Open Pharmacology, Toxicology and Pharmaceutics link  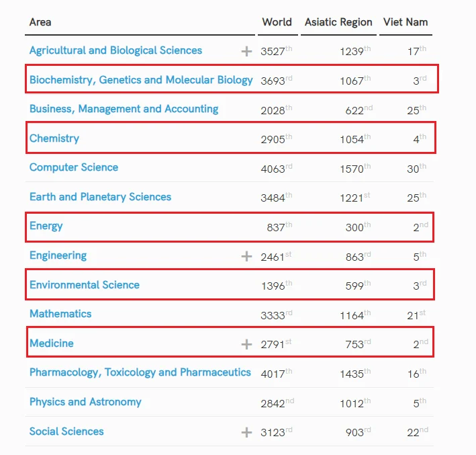[140, 372]
